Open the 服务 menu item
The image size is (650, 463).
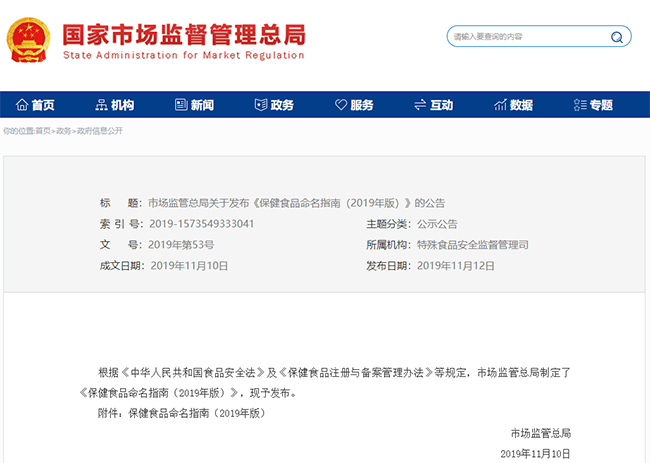pos(361,105)
